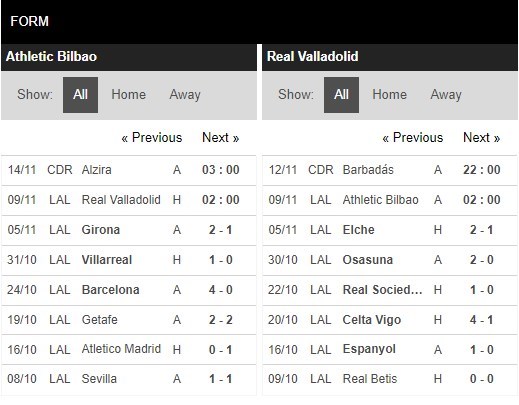Viewport: 519px width, 405px height.
Task: Open the Alzira CDR fixture row
Action: pos(129,170)
